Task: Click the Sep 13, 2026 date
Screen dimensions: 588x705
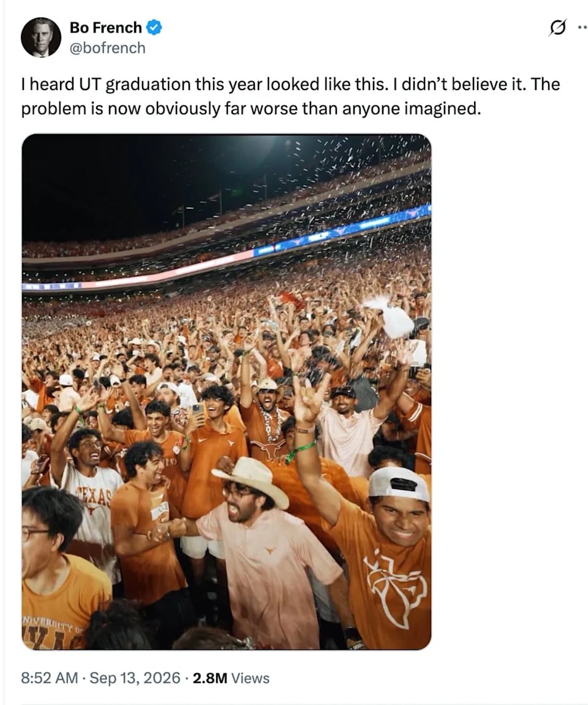Action: coord(135,677)
